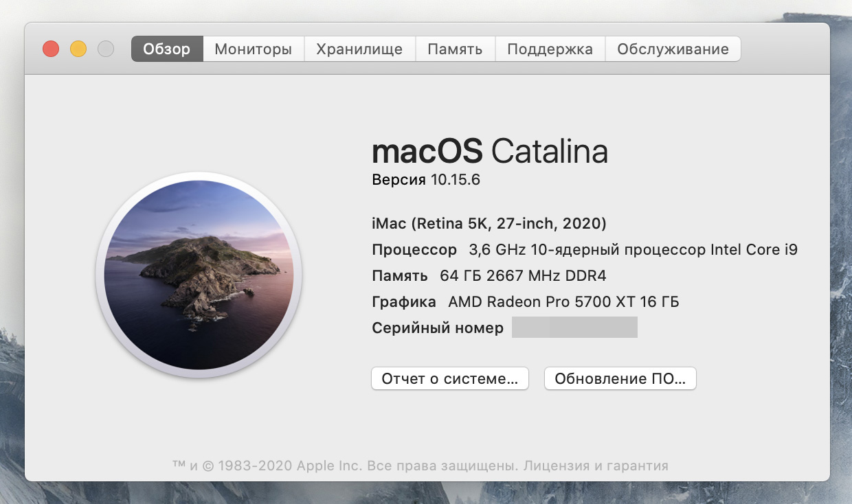Go to the Поддержка tab

click(550, 49)
